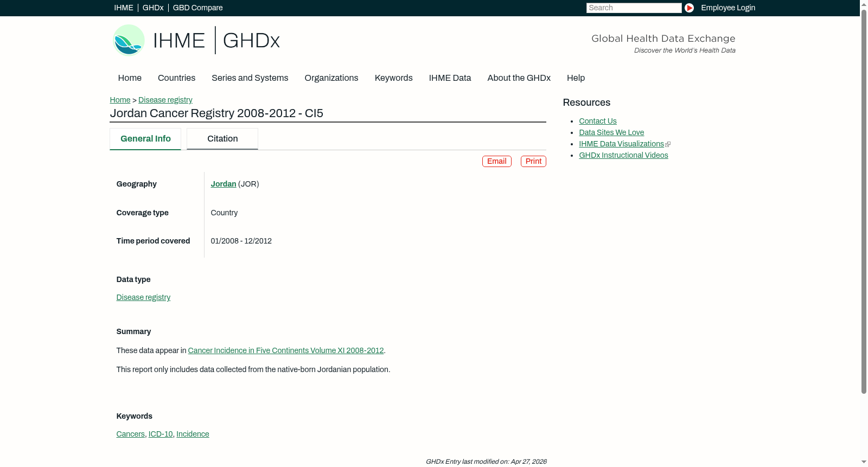Select the General Info tab
This screenshot has width=868, height=467.
pyautogui.click(x=145, y=139)
